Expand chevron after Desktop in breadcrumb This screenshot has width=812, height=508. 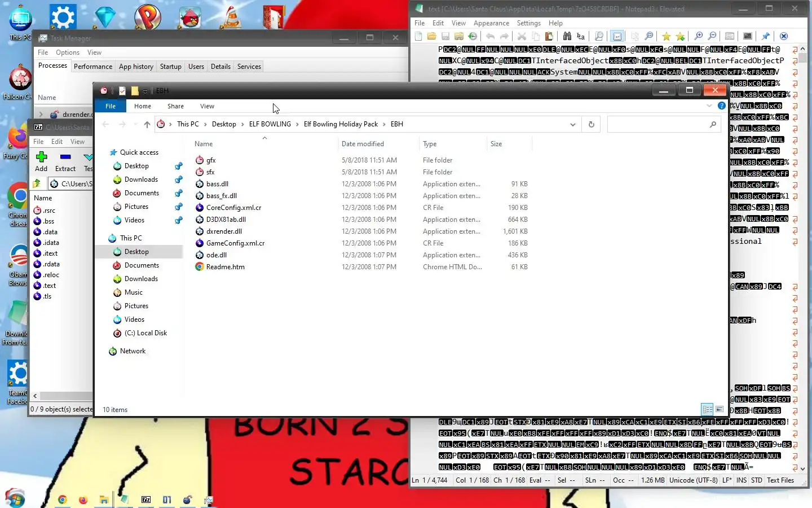pos(242,124)
